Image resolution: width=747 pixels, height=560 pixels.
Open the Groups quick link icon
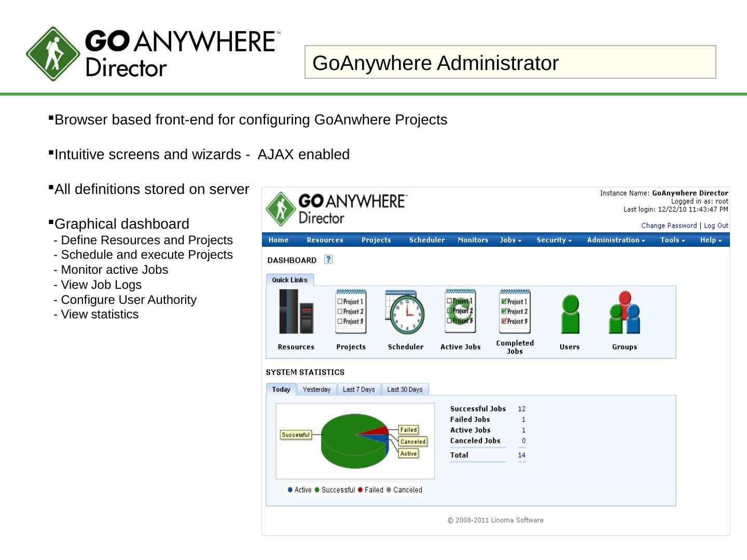tap(625, 312)
